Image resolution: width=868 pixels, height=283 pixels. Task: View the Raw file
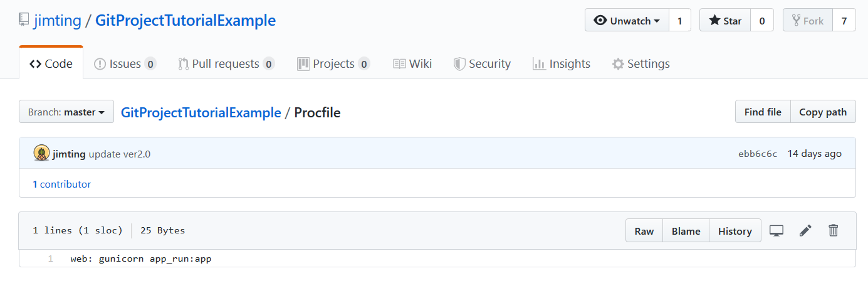pyautogui.click(x=644, y=231)
